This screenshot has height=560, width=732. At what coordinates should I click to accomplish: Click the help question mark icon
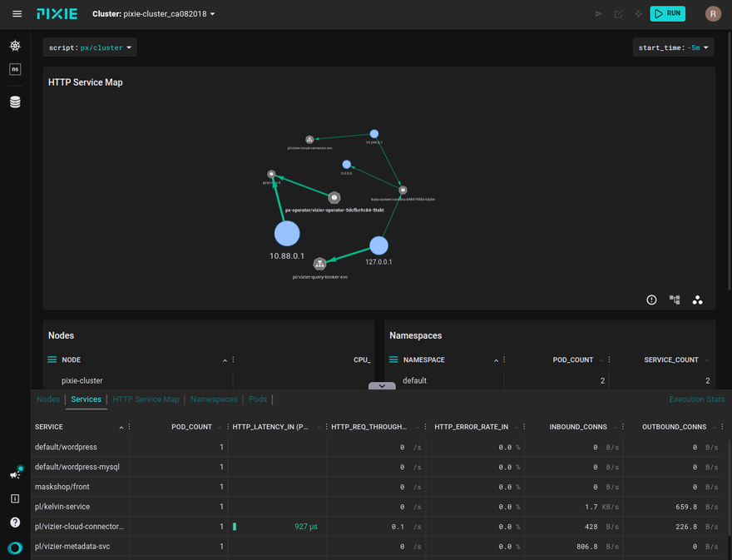(x=15, y=523)
